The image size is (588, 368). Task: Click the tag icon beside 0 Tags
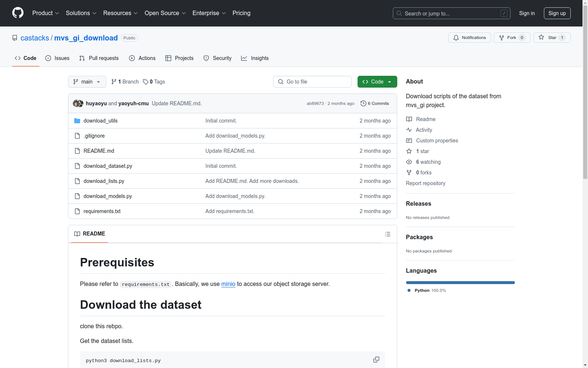(146, 82)
